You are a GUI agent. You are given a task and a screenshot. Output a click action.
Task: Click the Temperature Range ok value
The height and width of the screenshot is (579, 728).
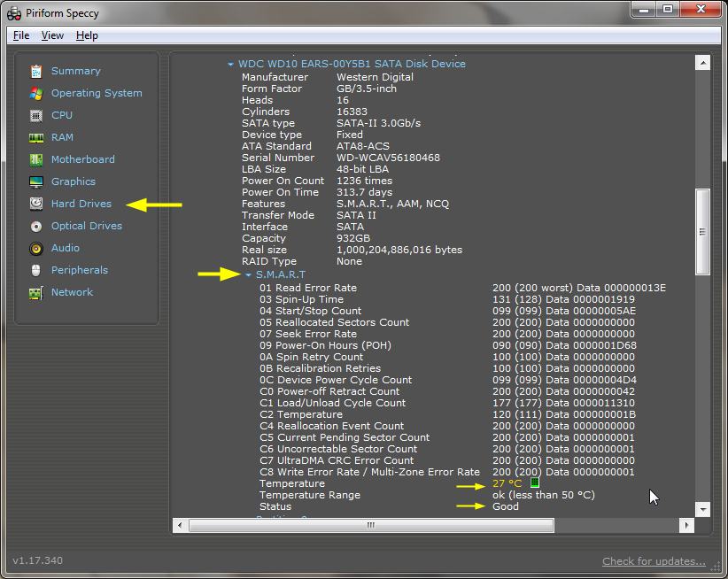tap(543, 495)
